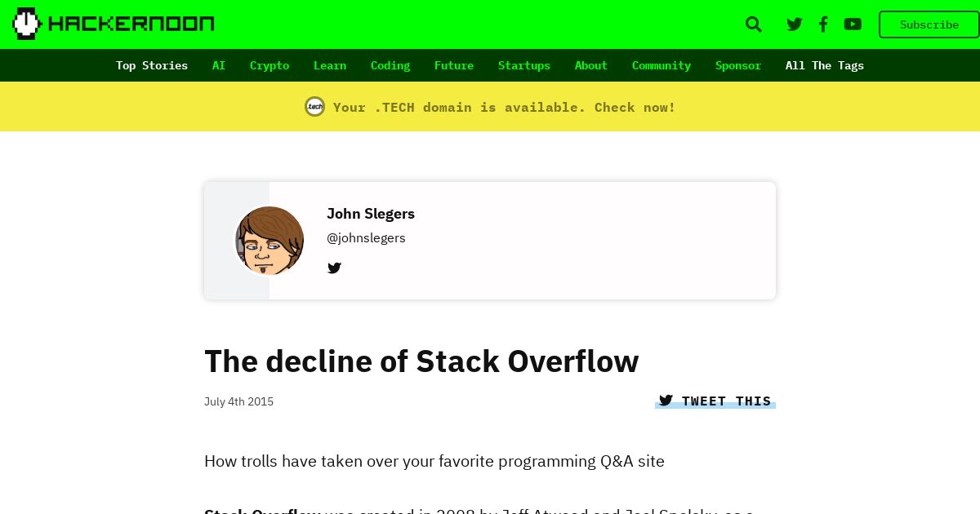980x514 pixels.
Task: Open John Slegers author name link
Action: (x=371, y=214)
